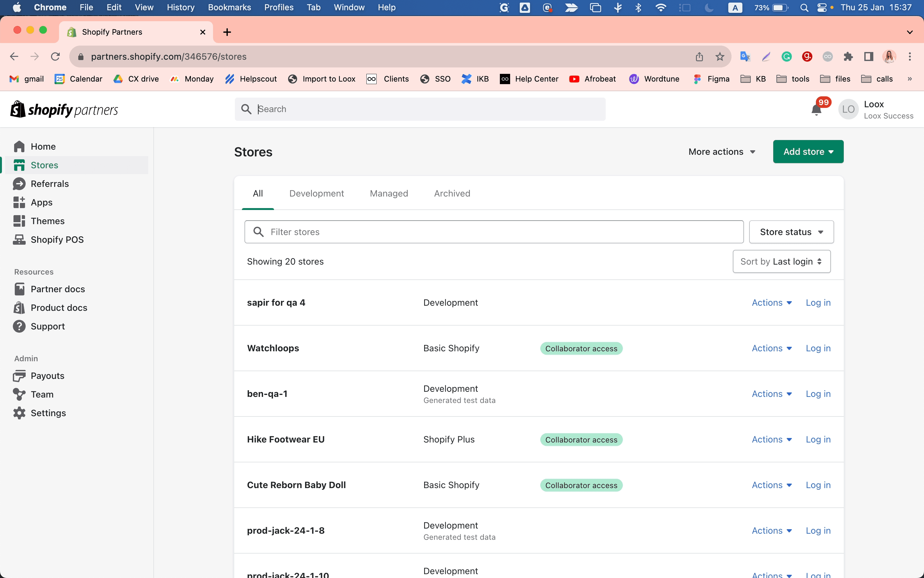Click the Grammarly extension icon
Viewport: 924px width, 578px height.
click(786, 57)
